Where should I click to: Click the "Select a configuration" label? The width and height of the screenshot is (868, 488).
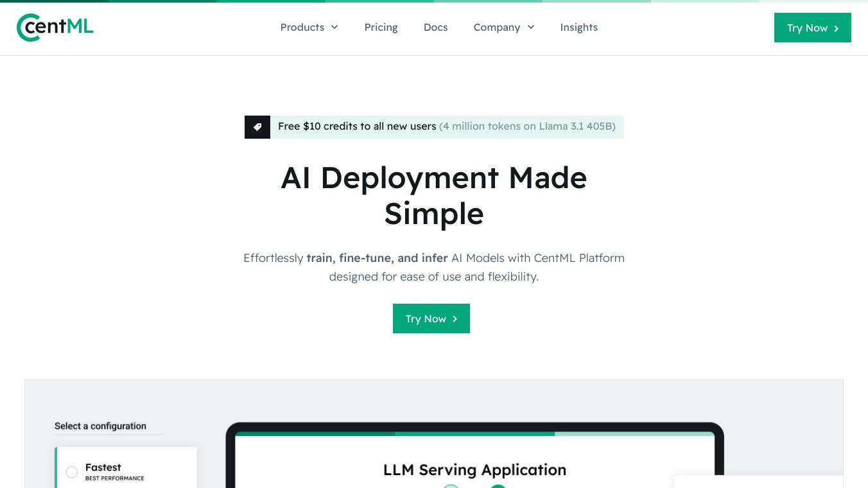[x=100, y=426]
